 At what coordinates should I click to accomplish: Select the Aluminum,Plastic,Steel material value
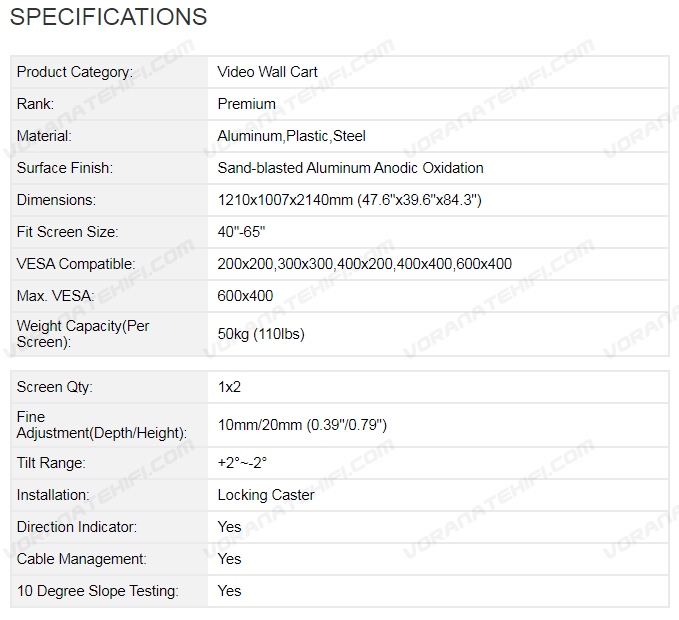tap(292, 136)
